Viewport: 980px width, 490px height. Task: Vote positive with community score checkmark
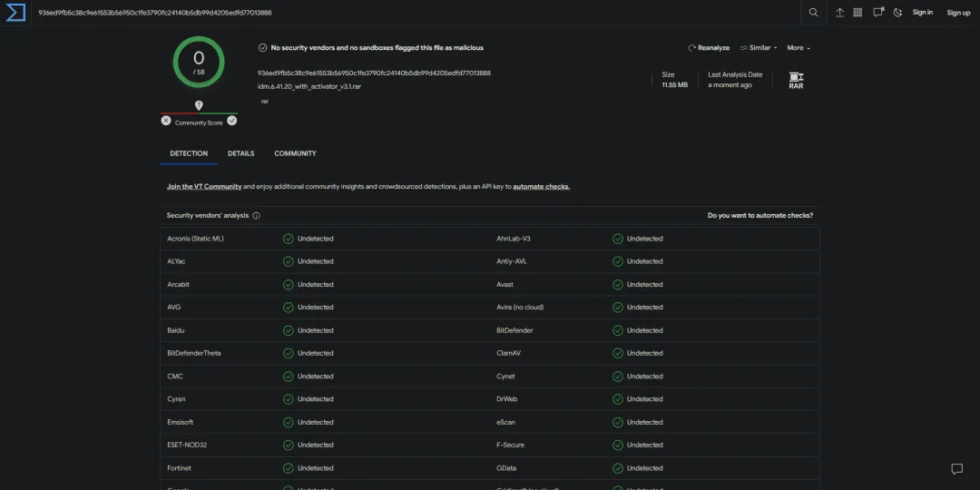(232, 121)
